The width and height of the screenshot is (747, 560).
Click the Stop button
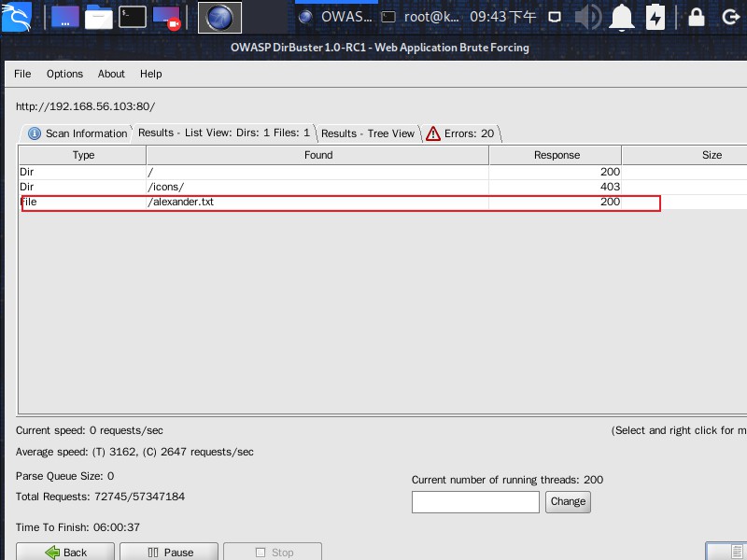(273, 552)
